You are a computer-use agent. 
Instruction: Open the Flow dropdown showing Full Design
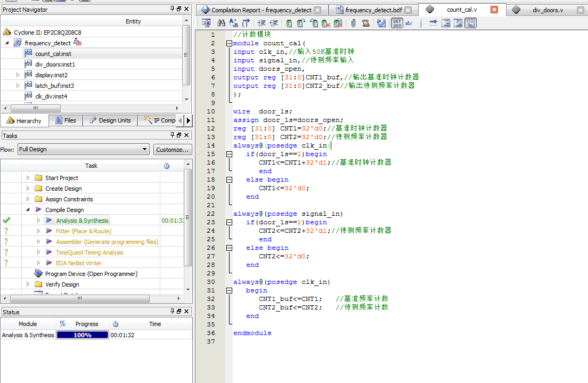[x=83, y=150]
